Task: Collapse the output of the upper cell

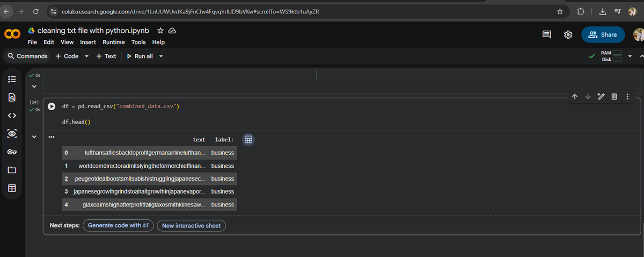Action: 34,86
